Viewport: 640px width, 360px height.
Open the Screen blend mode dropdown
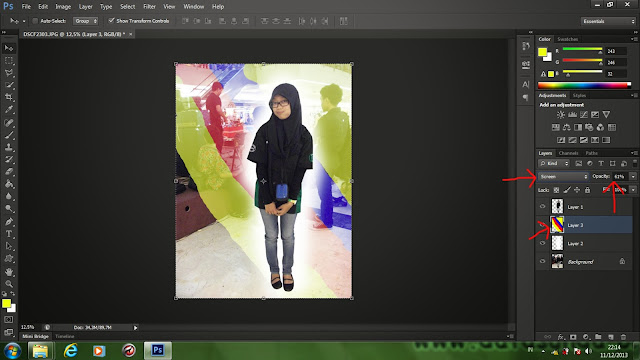[x=563, y=176]
